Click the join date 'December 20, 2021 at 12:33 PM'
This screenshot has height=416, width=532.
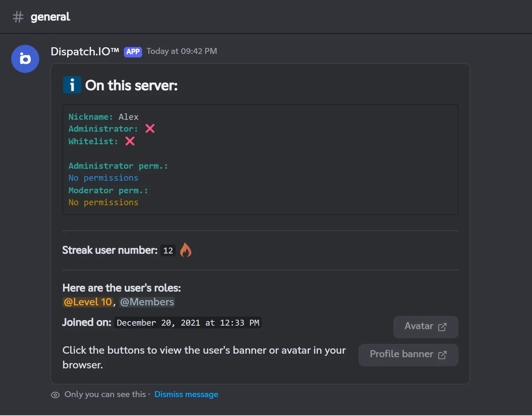click(x=188, y=323)
